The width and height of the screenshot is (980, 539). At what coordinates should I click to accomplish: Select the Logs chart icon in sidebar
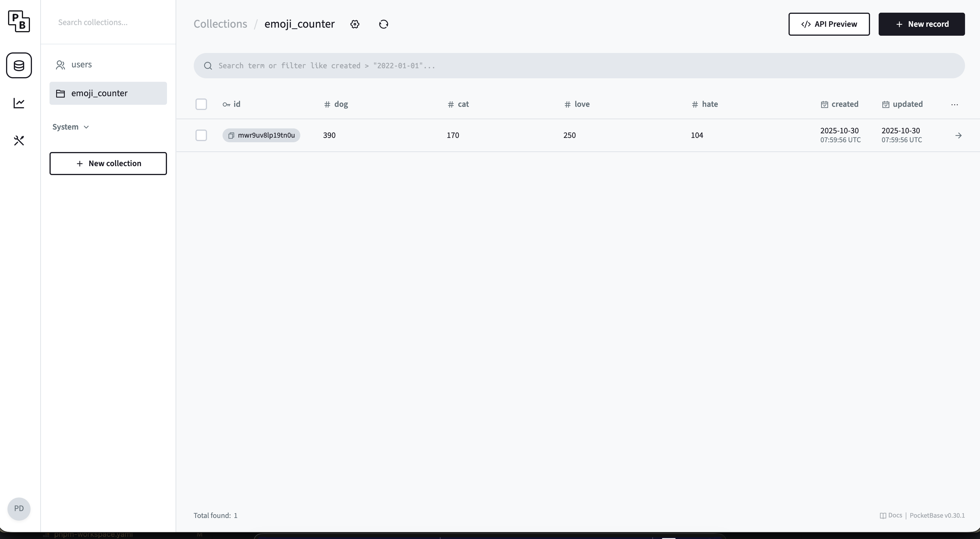pyautogui.click(x=19, y=103)
